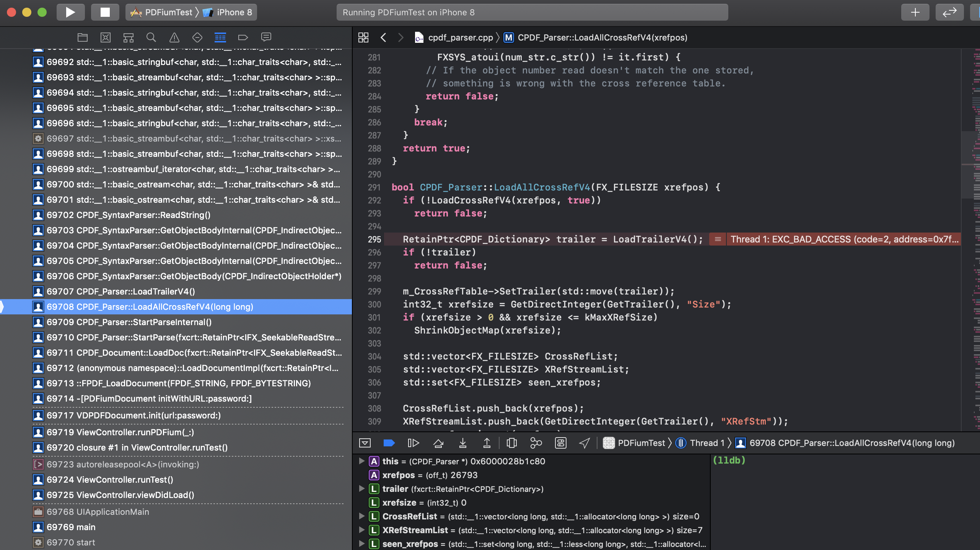
Task: Go forward in editor history
Action: click(400, 37)
